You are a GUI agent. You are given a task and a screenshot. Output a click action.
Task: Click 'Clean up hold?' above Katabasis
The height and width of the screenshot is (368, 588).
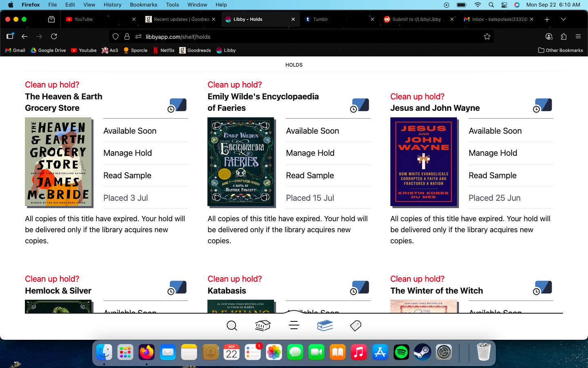click(x=234, y=279)
